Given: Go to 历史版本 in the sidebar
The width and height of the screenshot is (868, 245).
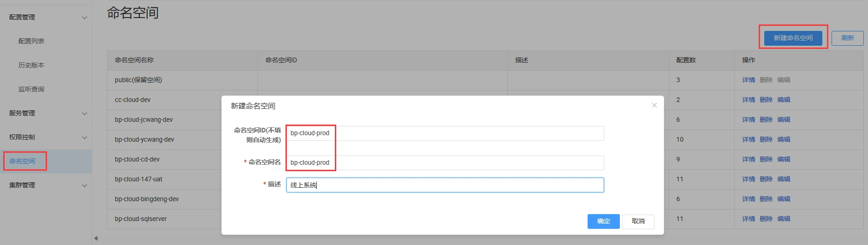Looking at the screenshot, I should click(x=31, y=65).
